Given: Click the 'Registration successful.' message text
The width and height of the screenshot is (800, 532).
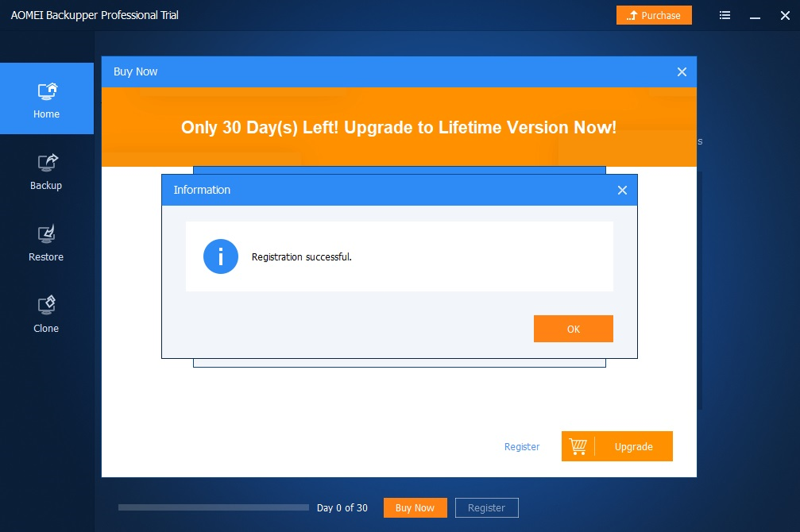Looking at the screenshot, I should 302,257.
